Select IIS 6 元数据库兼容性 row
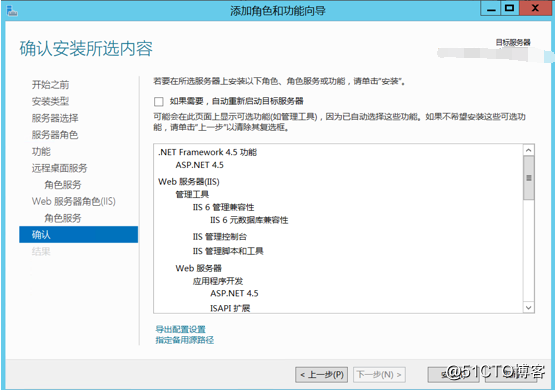The width and height of the screenshot is (555, 390). point(249,220)
